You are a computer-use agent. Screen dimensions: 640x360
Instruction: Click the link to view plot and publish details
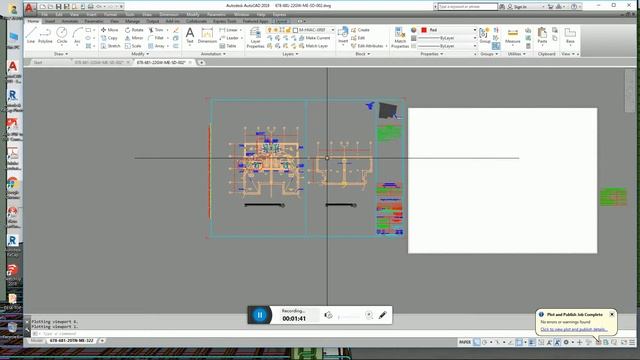[x=574, y=329]
